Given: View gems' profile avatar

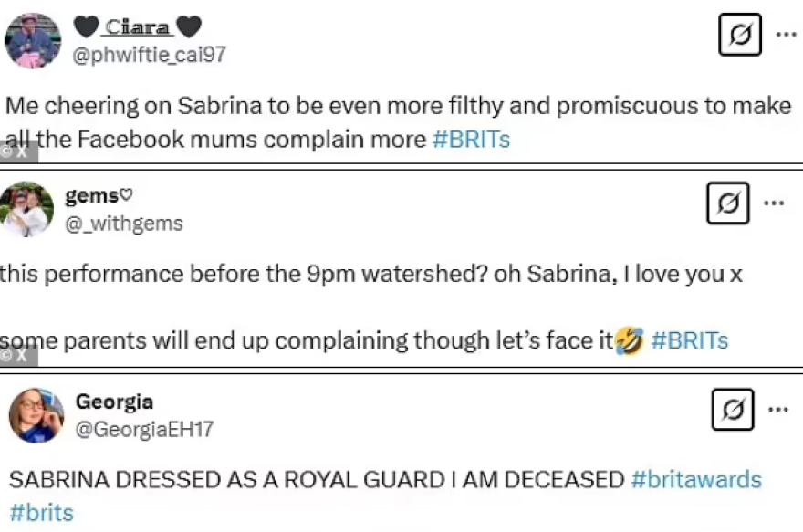Looking at the screenshot, I should click(26, 209).
